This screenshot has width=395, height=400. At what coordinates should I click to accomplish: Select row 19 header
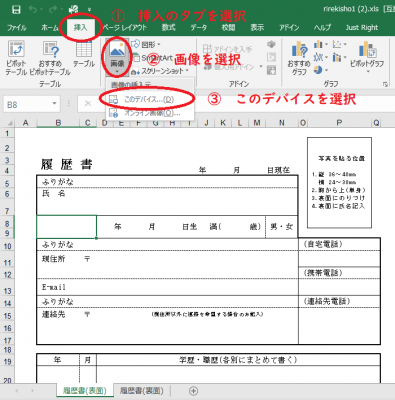click(7, 361)
